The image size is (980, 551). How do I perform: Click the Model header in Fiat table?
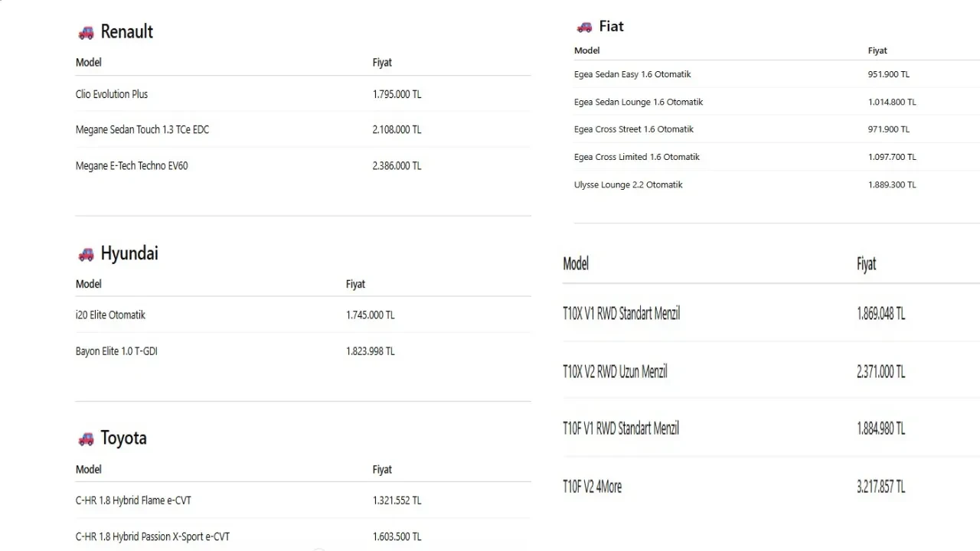[x=586, y=51]
